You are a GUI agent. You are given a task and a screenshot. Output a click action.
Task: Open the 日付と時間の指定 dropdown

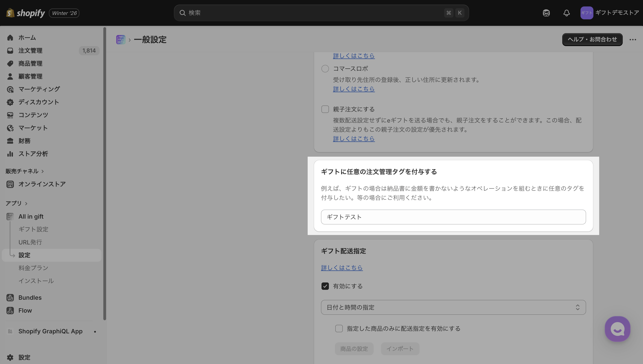click(x=453, y=307)
